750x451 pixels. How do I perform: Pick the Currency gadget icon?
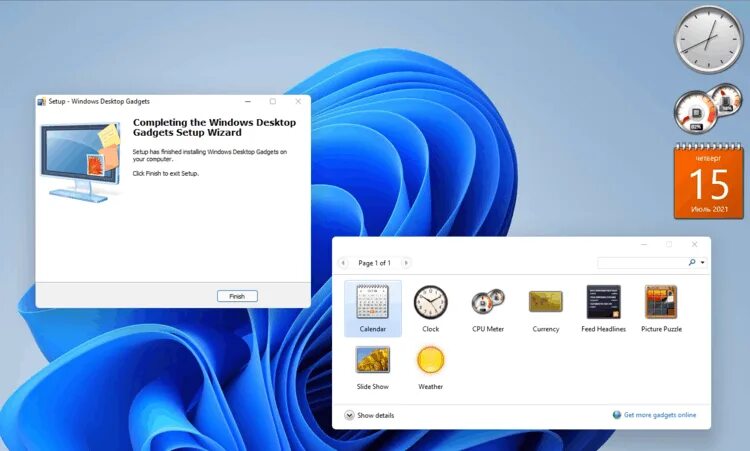(546, 301)
